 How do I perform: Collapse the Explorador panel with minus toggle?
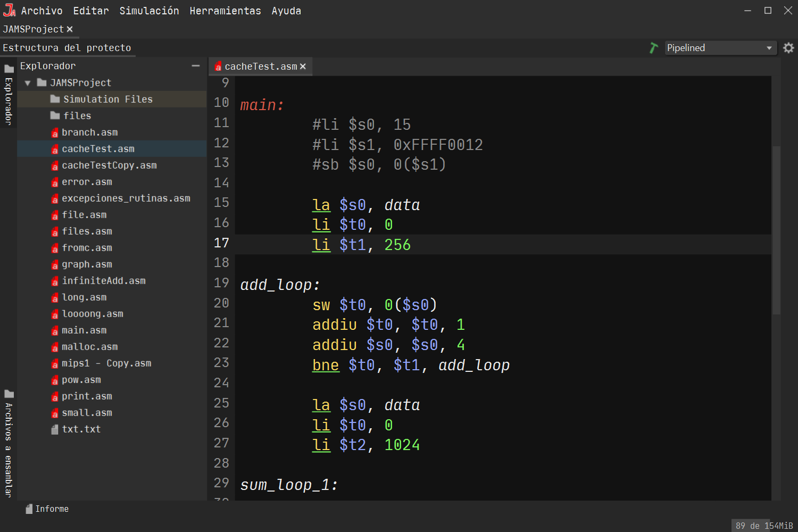tap(195, 65)
